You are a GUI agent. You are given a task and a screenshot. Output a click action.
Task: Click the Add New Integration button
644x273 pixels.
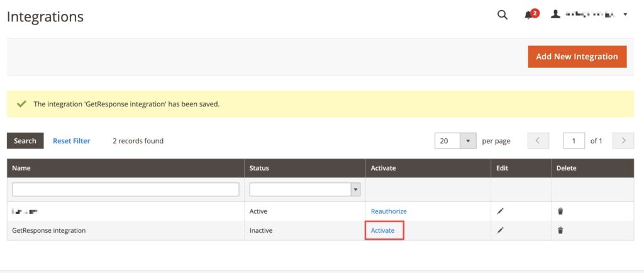577,57
